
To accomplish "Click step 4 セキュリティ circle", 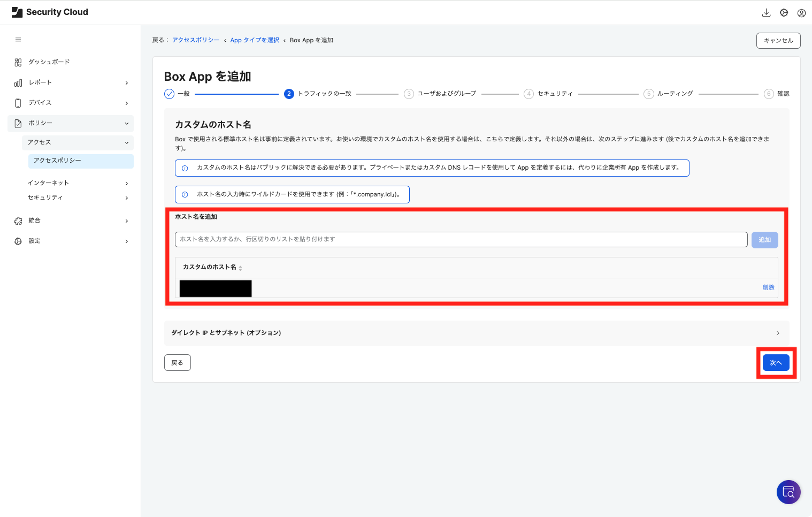I will [528, 94].
